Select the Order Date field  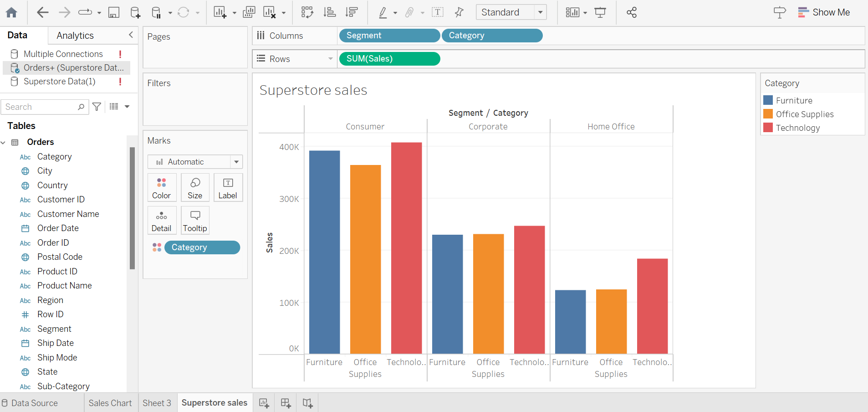(58, 228)
